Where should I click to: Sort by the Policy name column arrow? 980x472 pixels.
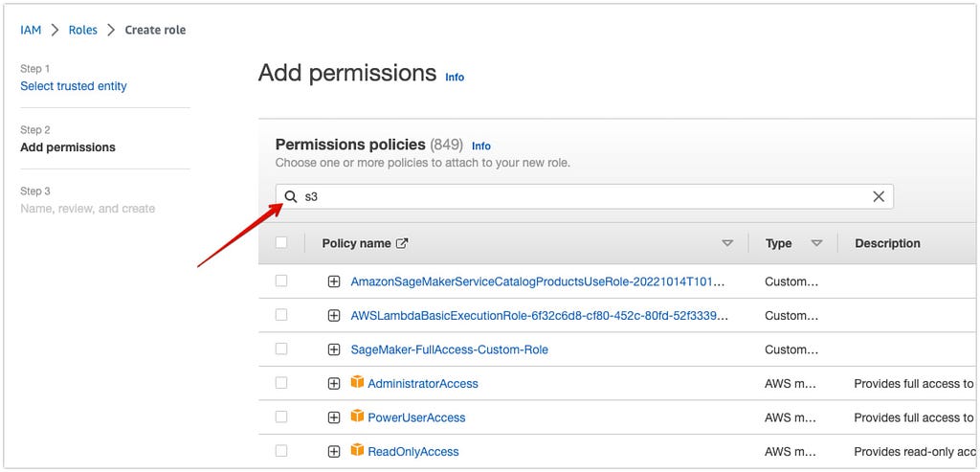coord(727,243)
